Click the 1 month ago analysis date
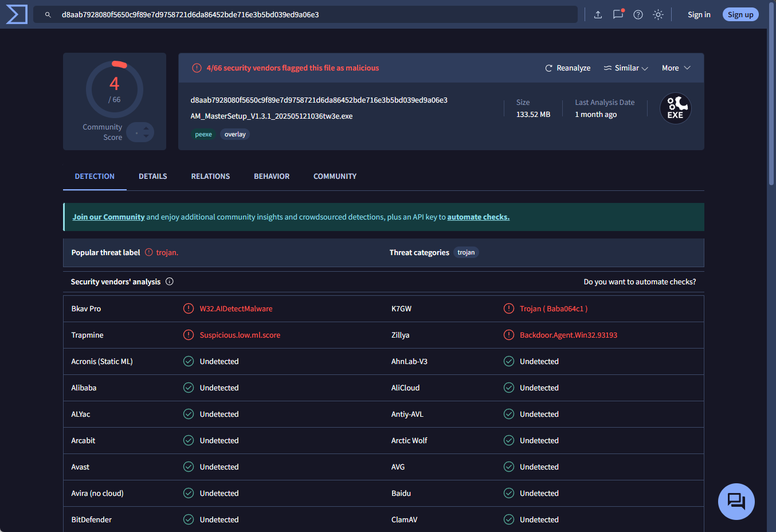Image resolution: width=776 pixels, height=532 pixels. tap(596, 115)
